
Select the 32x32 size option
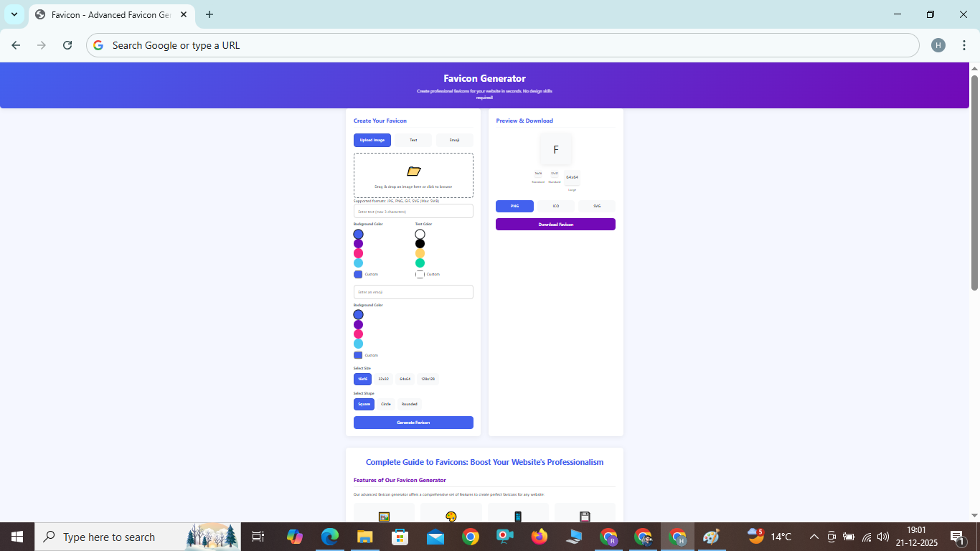384,379
